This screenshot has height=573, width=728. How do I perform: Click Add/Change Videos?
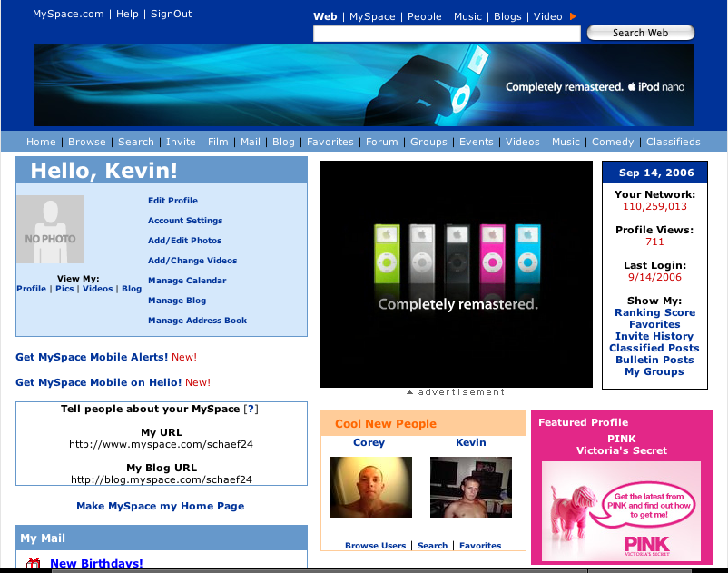pos(192,261)
